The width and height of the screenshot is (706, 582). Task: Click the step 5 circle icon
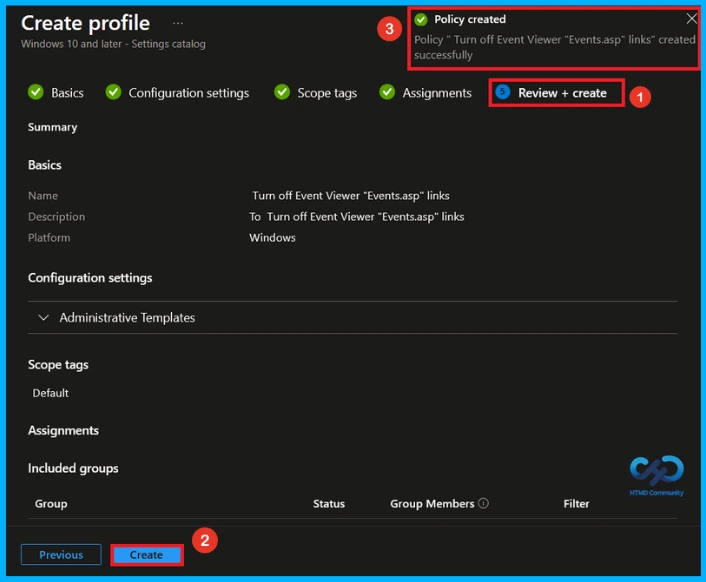pos(502,92)
